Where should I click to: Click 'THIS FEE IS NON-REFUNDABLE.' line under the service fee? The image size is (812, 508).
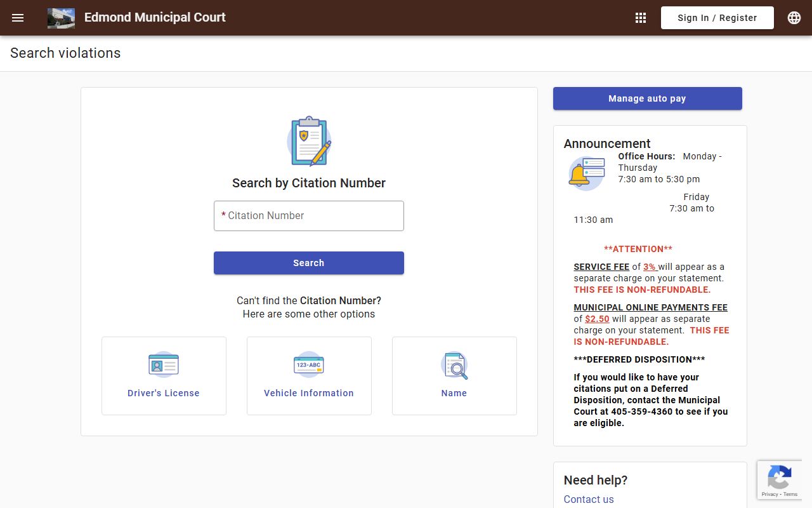[642, 290]
